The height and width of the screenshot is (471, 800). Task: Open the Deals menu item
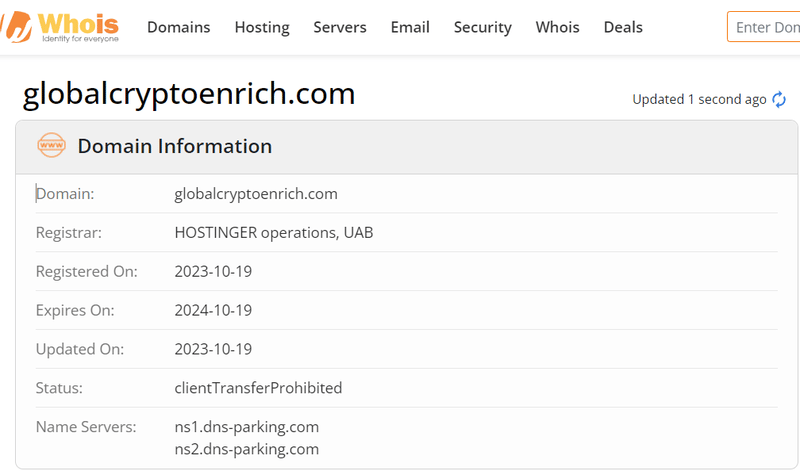[623, 27]
